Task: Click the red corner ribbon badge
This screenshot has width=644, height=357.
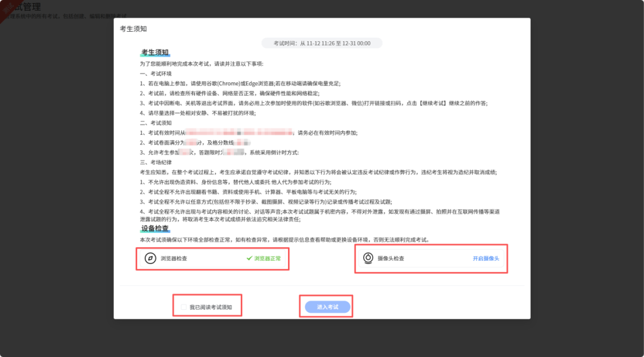Action: pos(5,6)
